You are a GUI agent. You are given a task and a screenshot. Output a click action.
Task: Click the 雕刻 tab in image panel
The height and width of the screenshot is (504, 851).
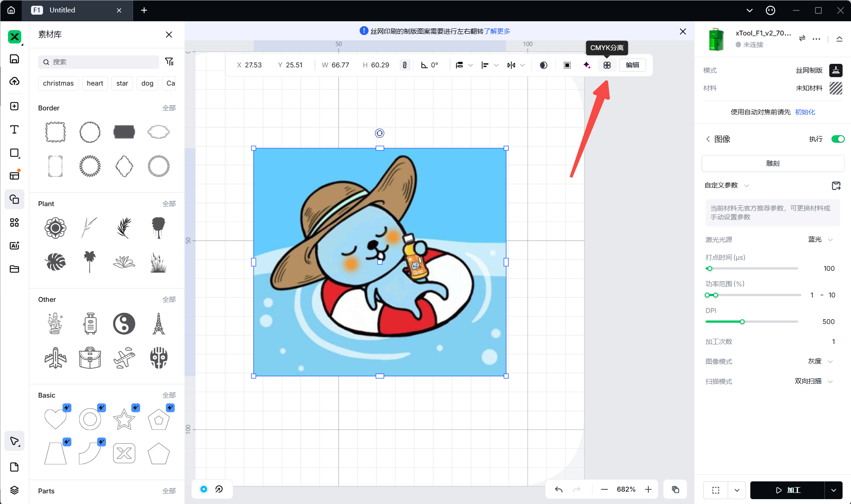coord(773,164)
